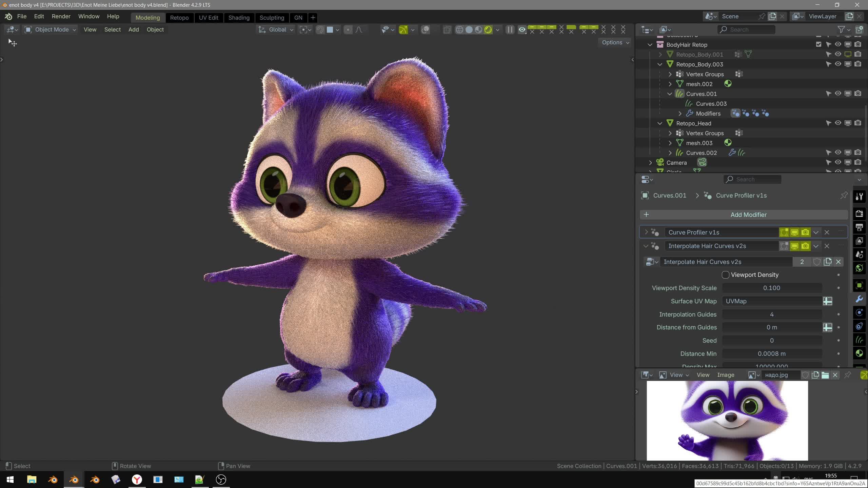Toggle BodyHair Retop collection exclude checkbox
868x488 pixels.
point(818,44)
